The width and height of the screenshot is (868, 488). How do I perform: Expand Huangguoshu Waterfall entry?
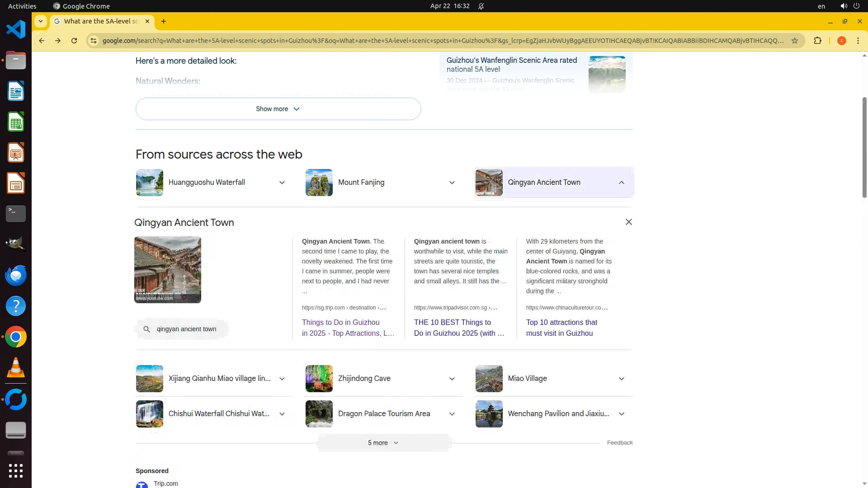click(x=282, y=183)
